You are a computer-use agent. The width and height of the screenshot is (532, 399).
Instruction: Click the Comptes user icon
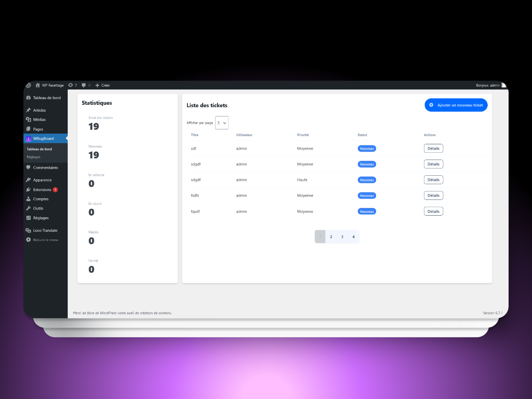point(28,199)
